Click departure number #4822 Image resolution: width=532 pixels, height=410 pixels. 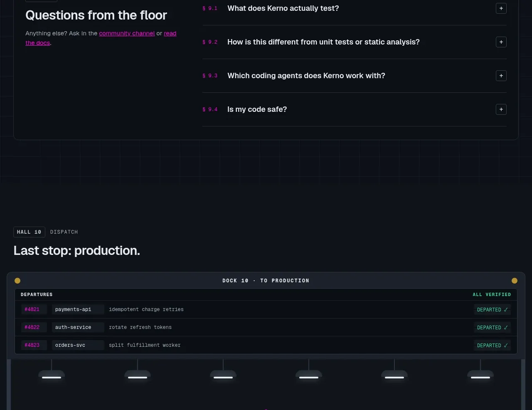coord(34,327)
